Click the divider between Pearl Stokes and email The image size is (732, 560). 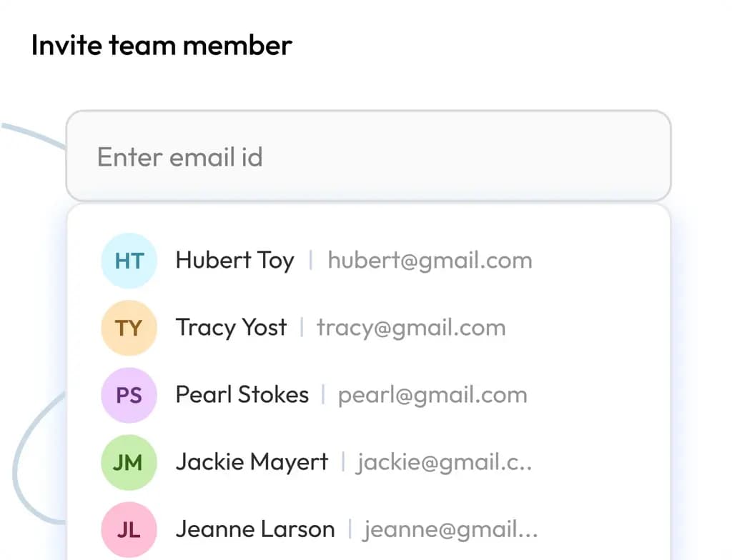[323, 394]
